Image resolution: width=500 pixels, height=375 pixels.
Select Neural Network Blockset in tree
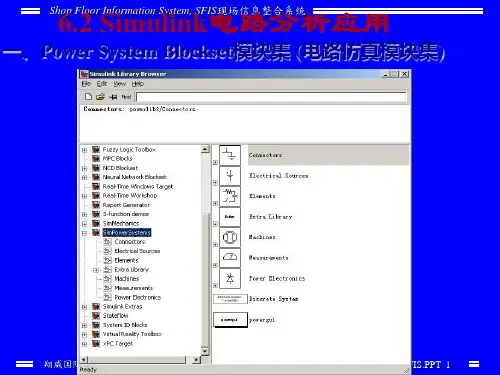(135, 177)
